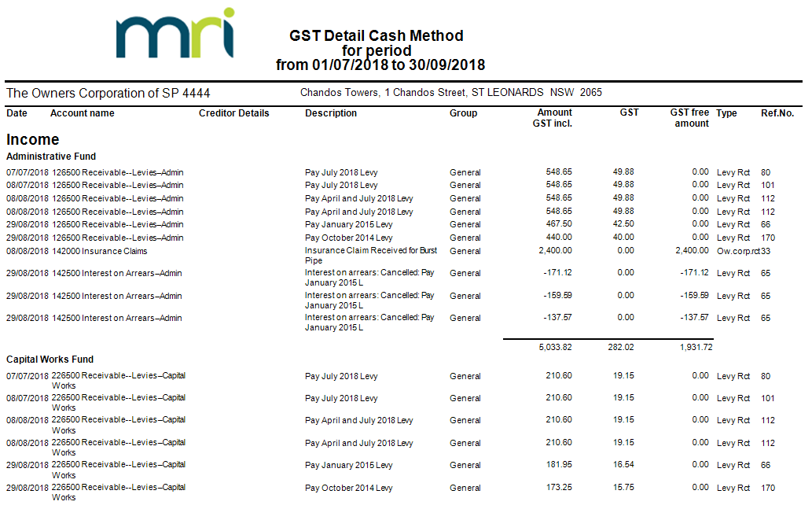Click the 181.95 amount
812x520 pixels.
tap(559, 464)
